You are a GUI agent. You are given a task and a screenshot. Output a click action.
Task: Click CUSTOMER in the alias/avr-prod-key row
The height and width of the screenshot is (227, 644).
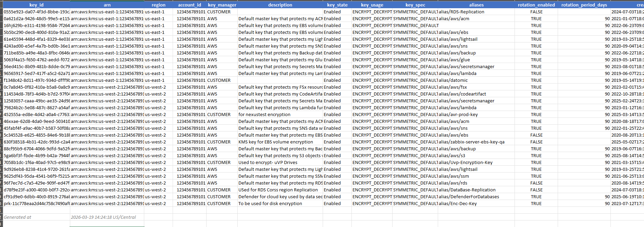[x=222, y=114]
